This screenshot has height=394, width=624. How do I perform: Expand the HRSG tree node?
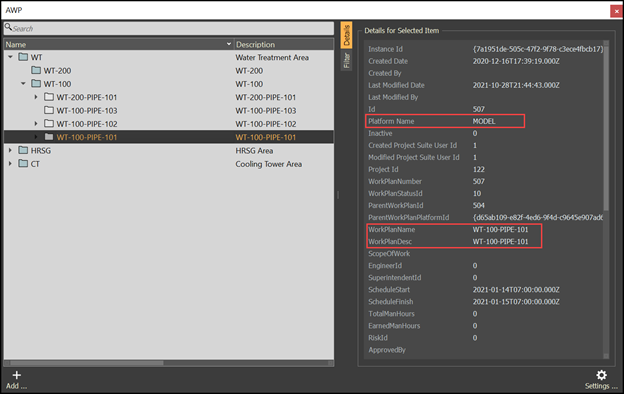[10, 150]
